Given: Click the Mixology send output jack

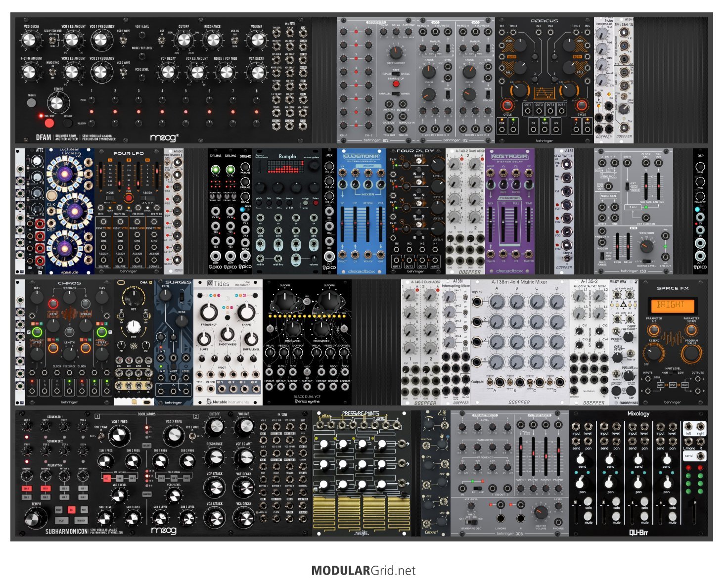Looking at the screenshot, I should pyautogui.click(x=700, y=455).
